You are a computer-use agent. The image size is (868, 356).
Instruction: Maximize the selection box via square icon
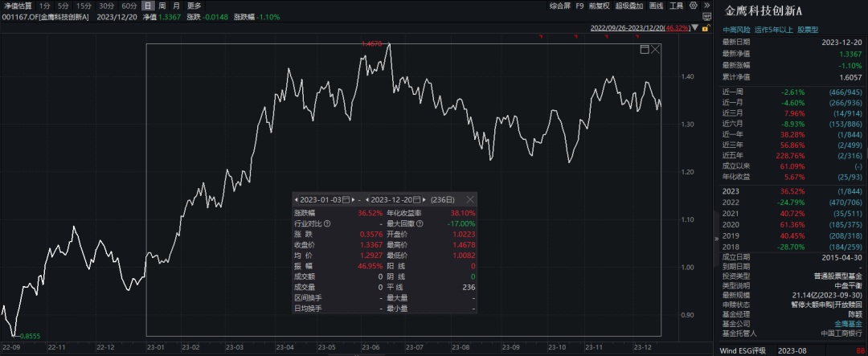tap(645, 50)
